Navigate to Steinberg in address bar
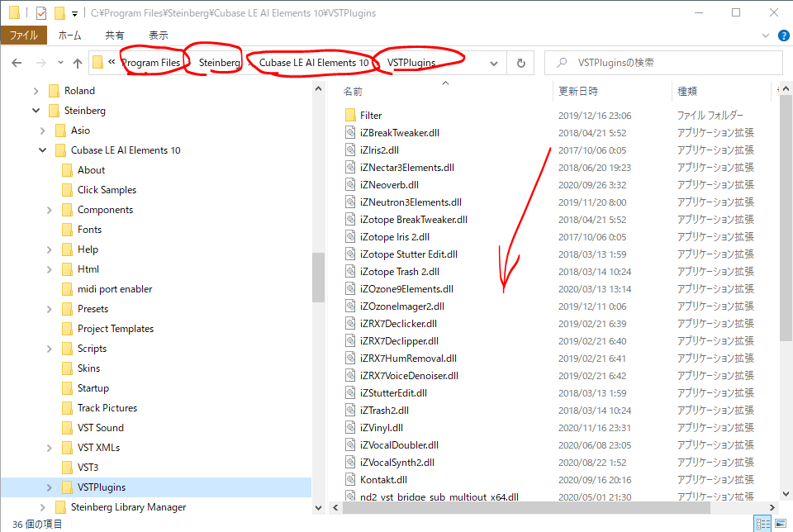 pos(219,63)
